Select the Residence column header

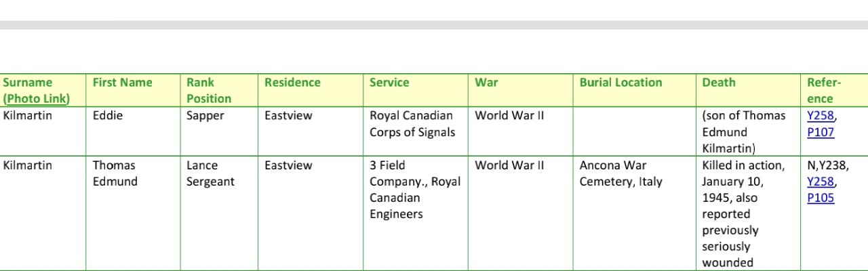click(292, 83)
